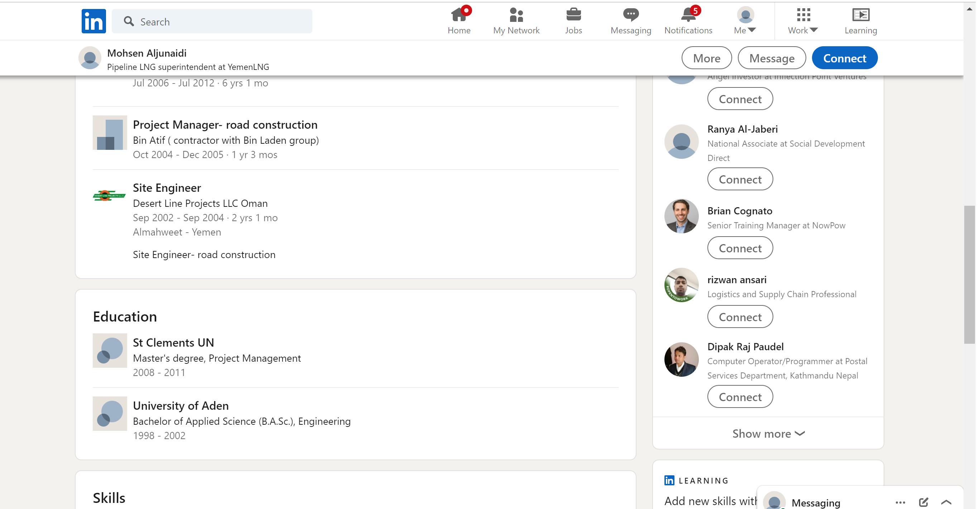Connect with Brian Cognato
The width and height of the screenshot is (980, 509).
(x=740, y=248)
